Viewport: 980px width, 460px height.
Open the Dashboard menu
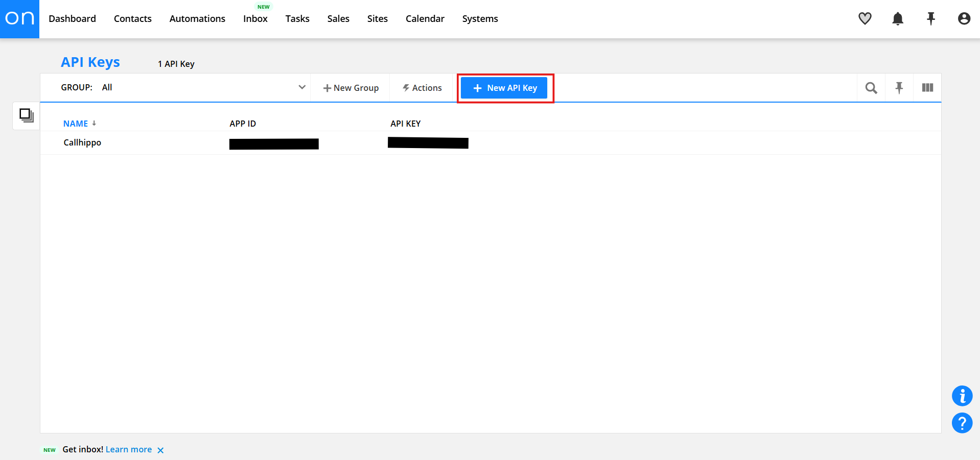(72, 19)
